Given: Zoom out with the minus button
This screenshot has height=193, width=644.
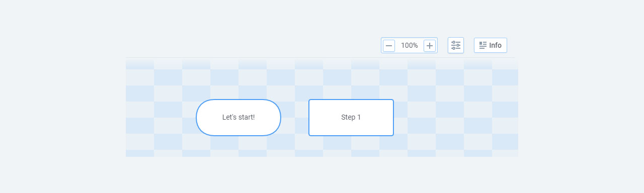Looking at the screenshot, I should [x=389, y=46].
